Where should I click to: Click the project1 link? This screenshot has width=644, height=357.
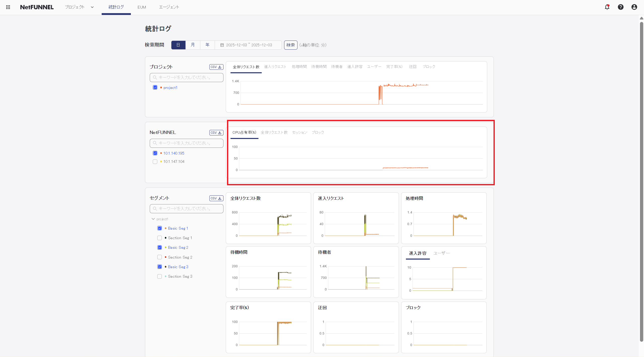[170, 87]
